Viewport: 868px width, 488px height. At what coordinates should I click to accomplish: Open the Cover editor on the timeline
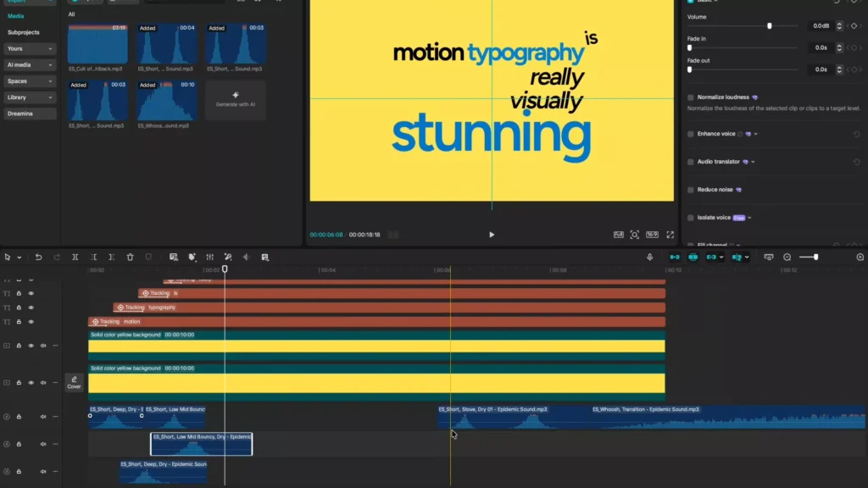click(x=75, y=384)
